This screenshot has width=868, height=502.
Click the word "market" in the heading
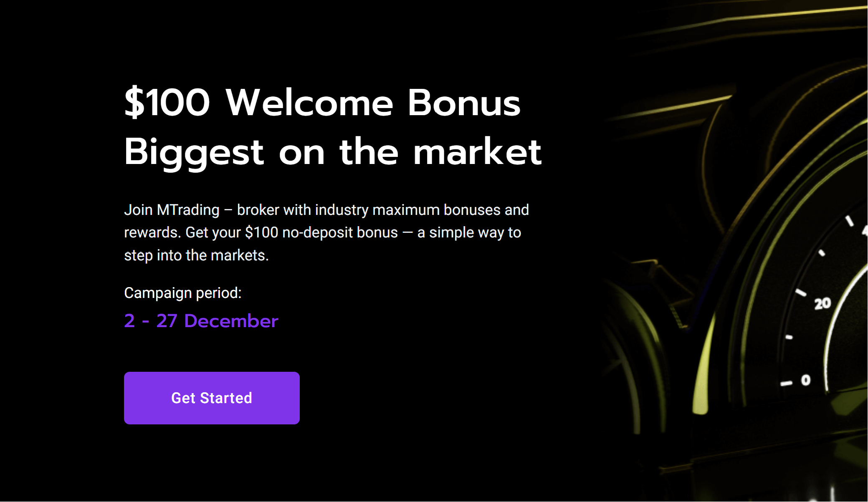pos(477,152)
